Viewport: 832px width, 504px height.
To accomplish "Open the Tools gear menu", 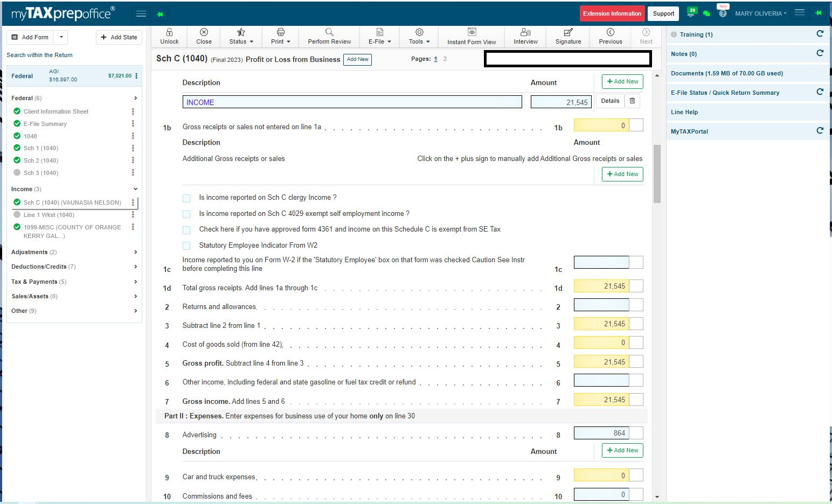I will click(x=419, y=36).
